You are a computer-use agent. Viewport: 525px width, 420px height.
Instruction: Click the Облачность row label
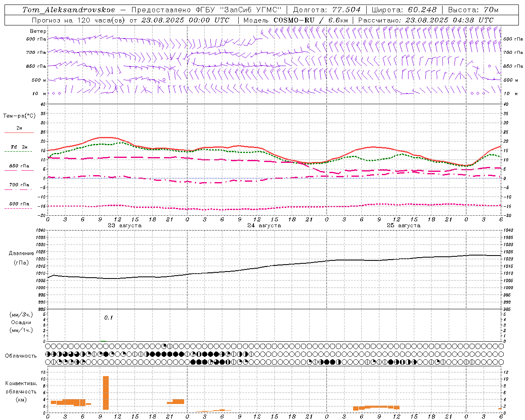tap(21, 356)
